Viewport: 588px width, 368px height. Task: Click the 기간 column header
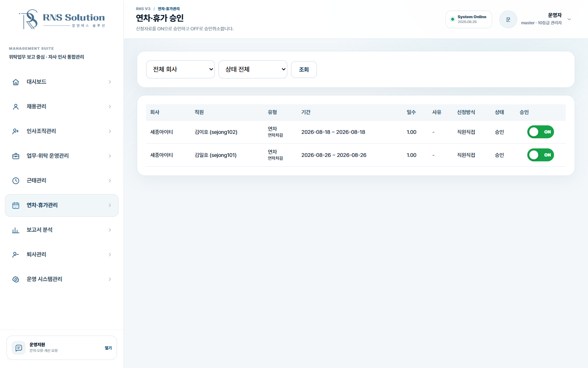306,112
